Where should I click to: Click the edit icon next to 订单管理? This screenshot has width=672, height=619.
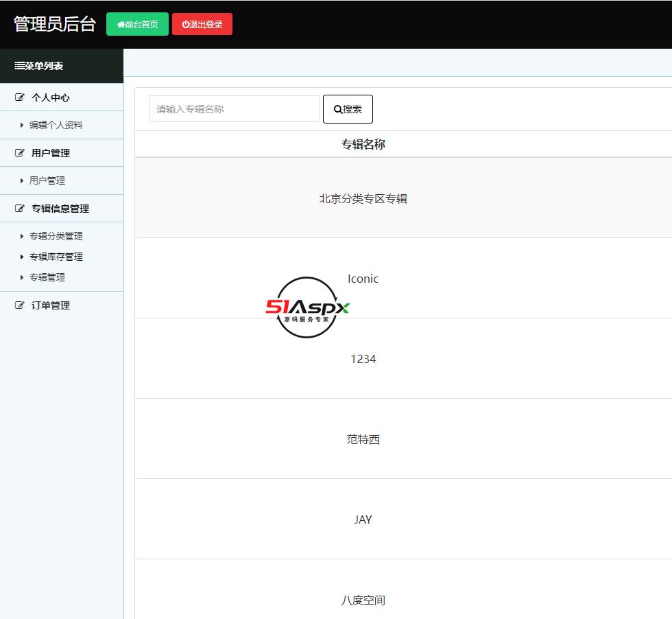pos(20,305)
